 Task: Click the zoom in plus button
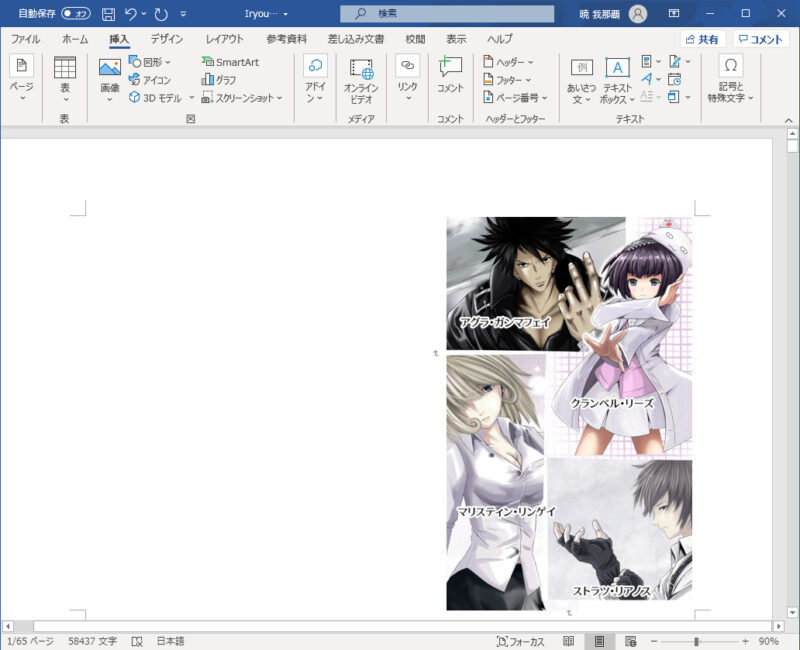point(745,641)
